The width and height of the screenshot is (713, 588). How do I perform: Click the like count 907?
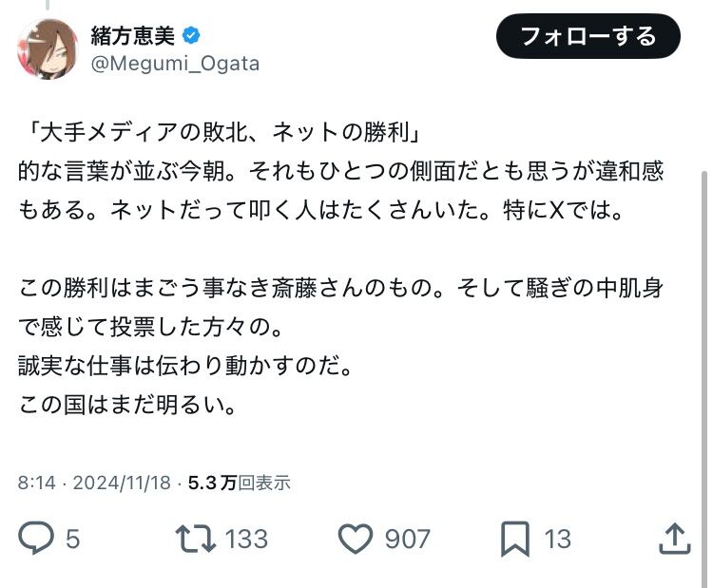click(407, 539)
